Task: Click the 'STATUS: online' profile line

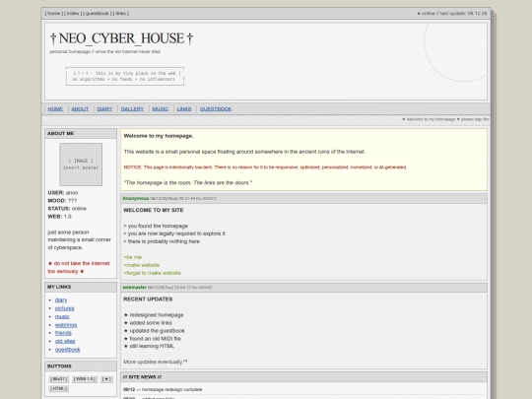Action: [67, 209]
